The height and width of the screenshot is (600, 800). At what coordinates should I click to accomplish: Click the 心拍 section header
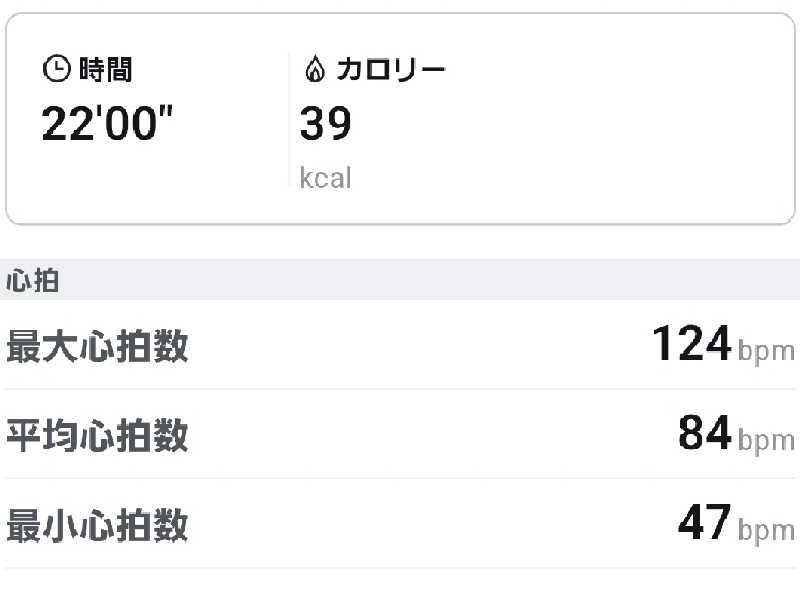33,281
